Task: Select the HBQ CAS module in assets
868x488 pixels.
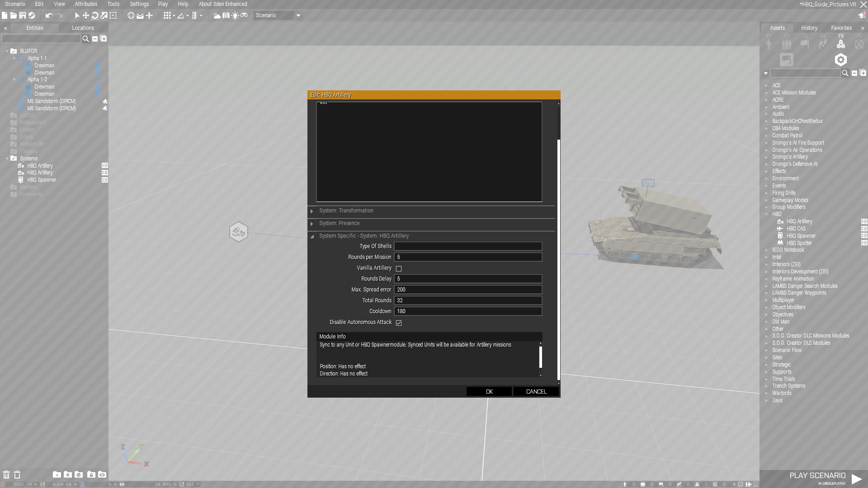Action: pyautogui.click(x=796, y=229)
